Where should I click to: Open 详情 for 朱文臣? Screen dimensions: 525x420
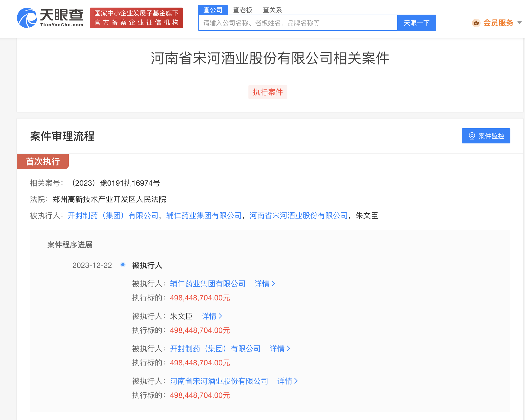[x=212, y=316]
